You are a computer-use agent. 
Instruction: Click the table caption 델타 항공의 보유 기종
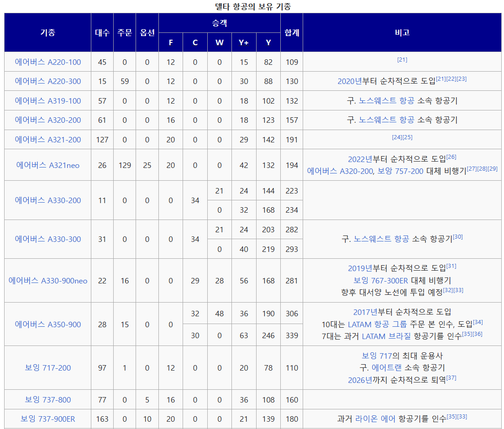point(253,6)
